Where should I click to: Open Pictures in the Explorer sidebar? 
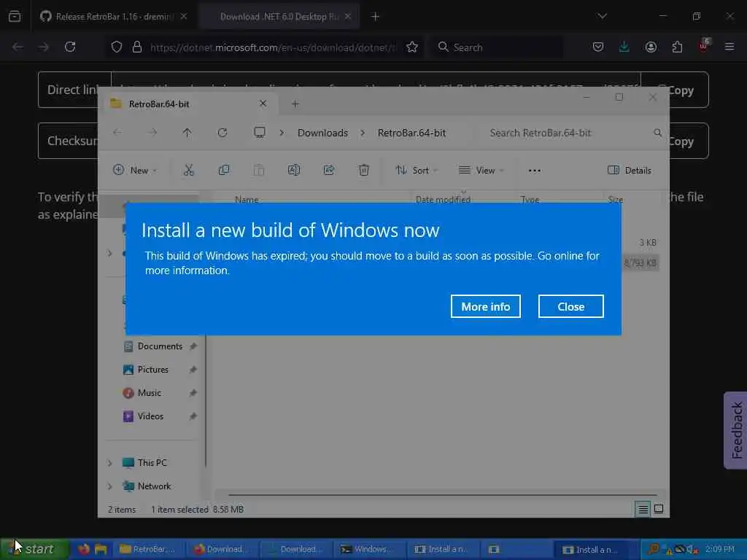(153, 370)
